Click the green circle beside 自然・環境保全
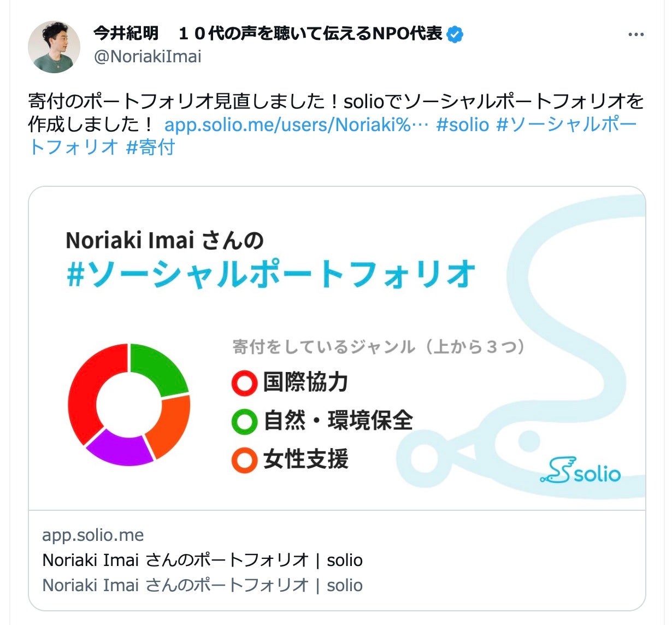 (x=244, y=421)
